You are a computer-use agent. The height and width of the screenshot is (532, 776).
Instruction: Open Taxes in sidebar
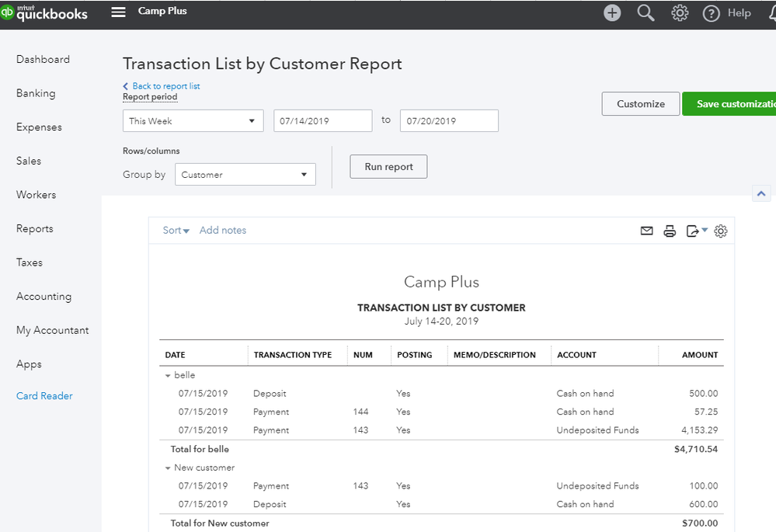(30, 263)
